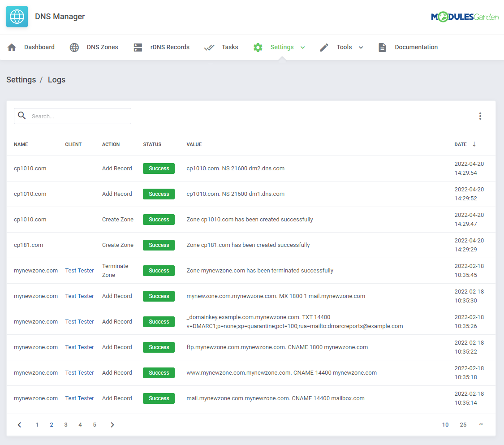Click the '2022-02-18 10:35:14' date cell
Screen dimensions: 504x445
[x=469, y=398]
